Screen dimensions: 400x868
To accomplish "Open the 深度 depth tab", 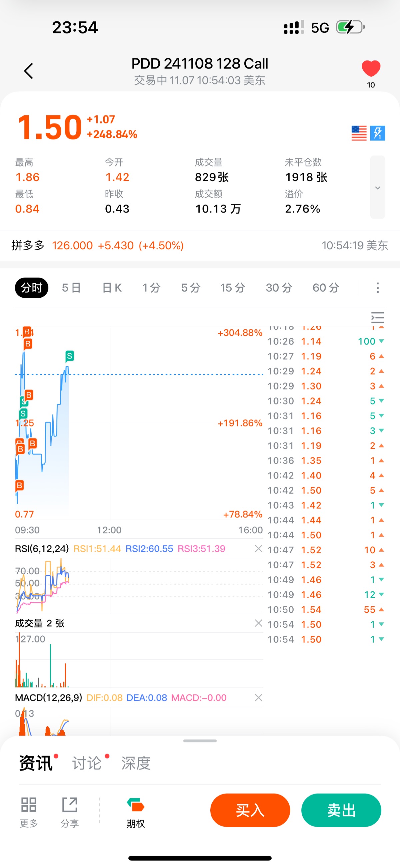I will [136, 763].
